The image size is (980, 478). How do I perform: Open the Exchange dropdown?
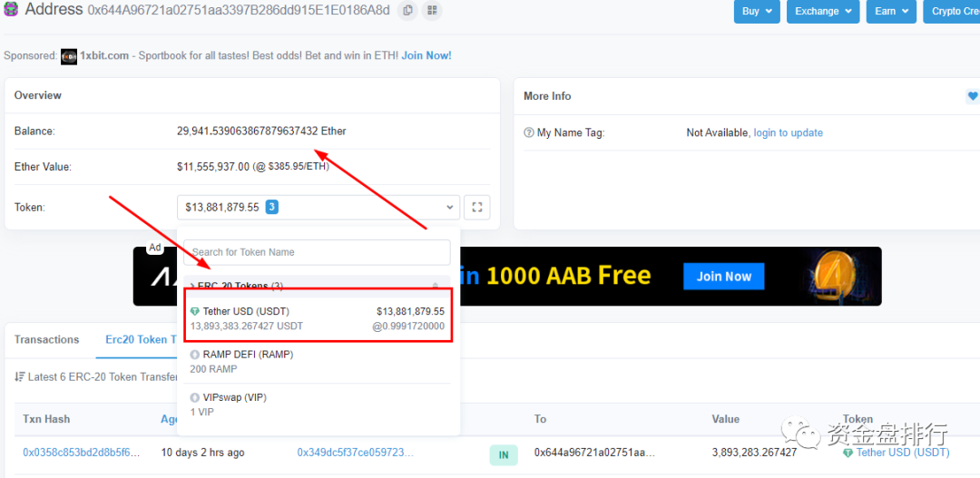click(823, 11)
